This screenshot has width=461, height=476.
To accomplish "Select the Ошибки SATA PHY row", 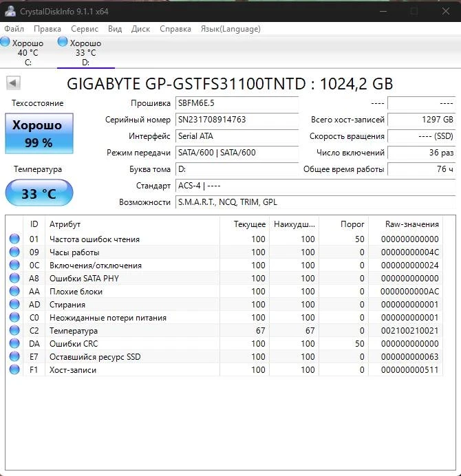I will 224,278.
